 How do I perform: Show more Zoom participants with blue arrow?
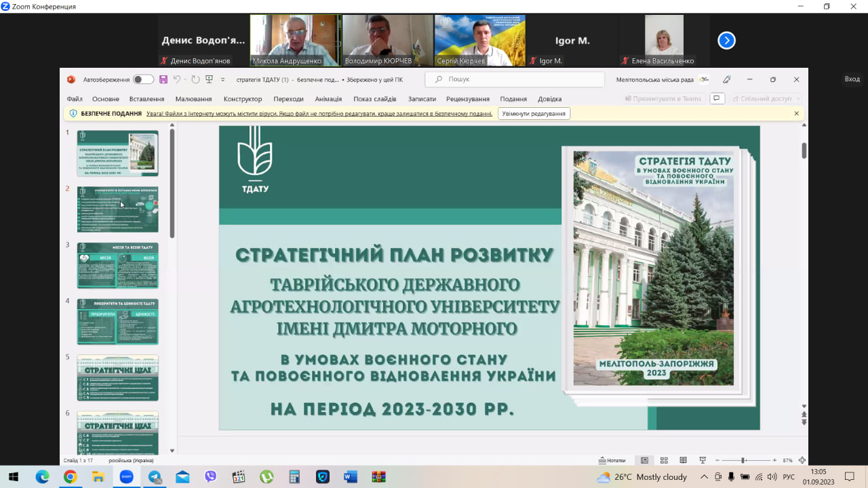pos(726,41)
